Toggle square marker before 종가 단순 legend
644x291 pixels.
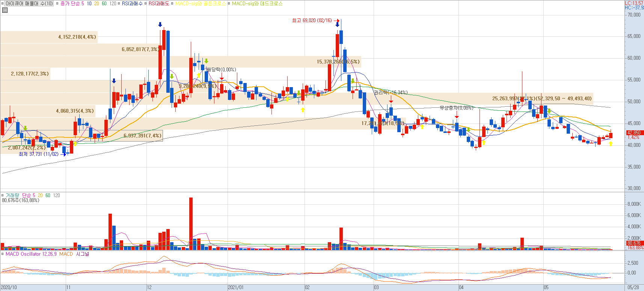point(57,3)
